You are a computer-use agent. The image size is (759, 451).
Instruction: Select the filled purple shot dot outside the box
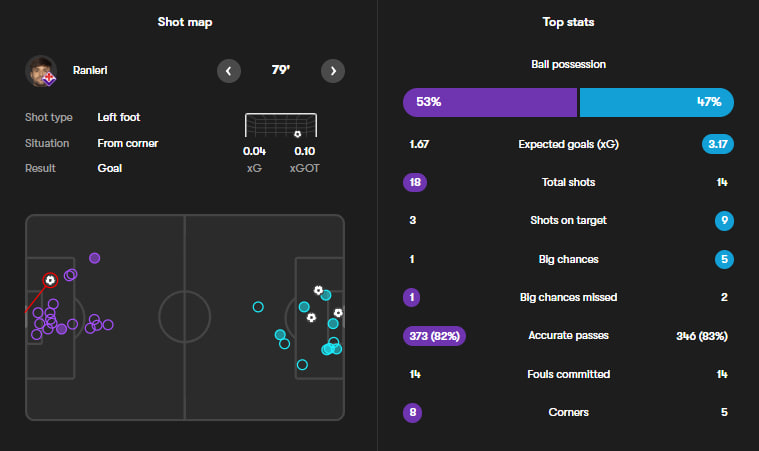[94, 258]
